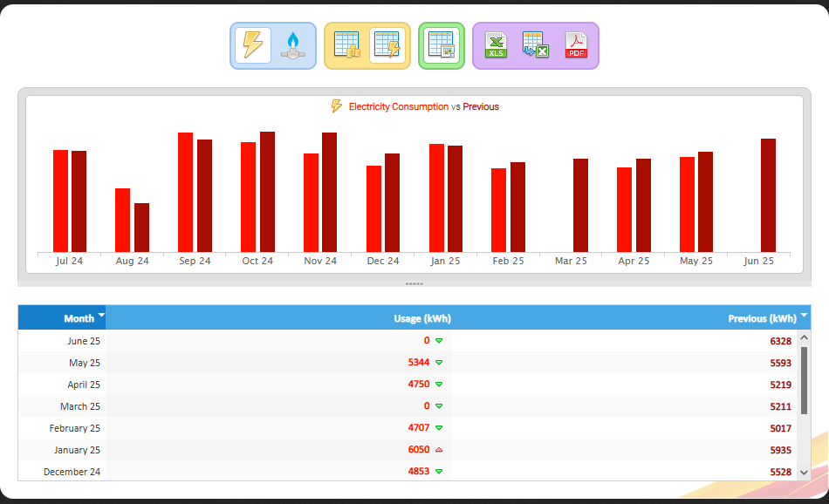Switch to the gas flame icon
The height and width of the screenshot is (504, 829).
pyautogui.click(x=293, y=44)
